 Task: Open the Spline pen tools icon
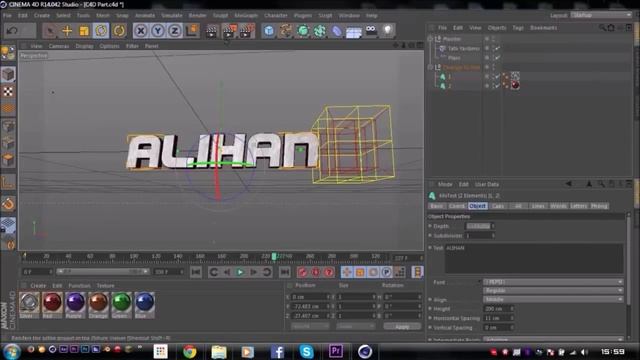(x=286, y=31)
